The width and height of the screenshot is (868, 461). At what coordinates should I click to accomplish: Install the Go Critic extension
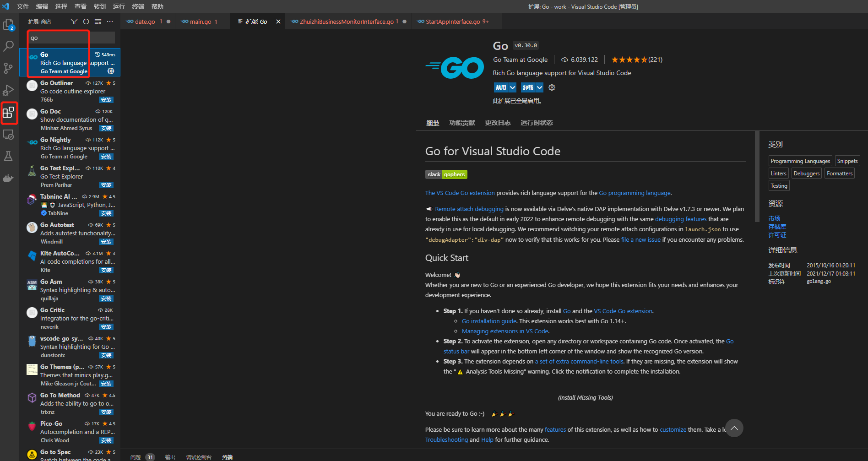pos(106,327)
